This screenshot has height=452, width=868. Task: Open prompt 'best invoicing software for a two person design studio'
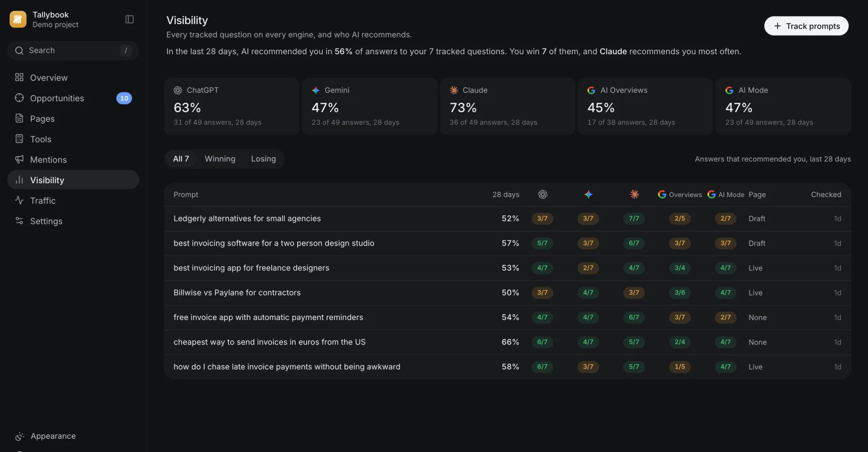274,243
